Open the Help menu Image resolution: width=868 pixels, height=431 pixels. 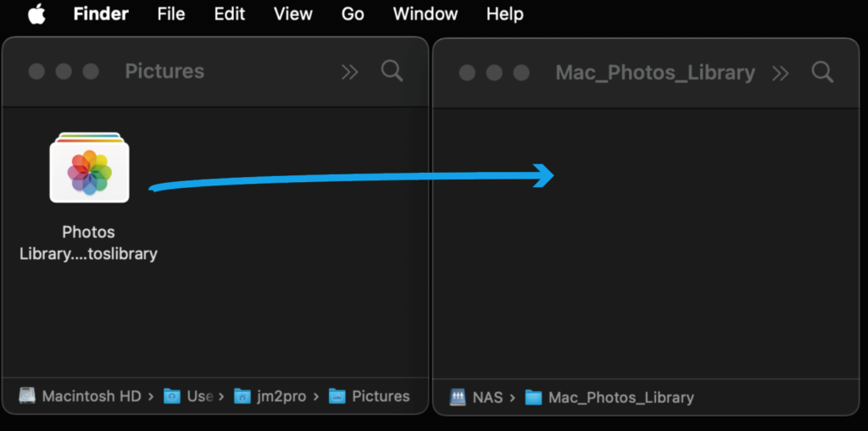[x=504, y=14]
